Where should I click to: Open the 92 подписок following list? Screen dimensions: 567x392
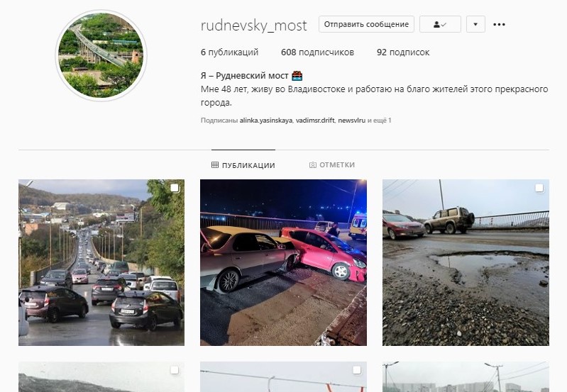(x=403, y=52)
